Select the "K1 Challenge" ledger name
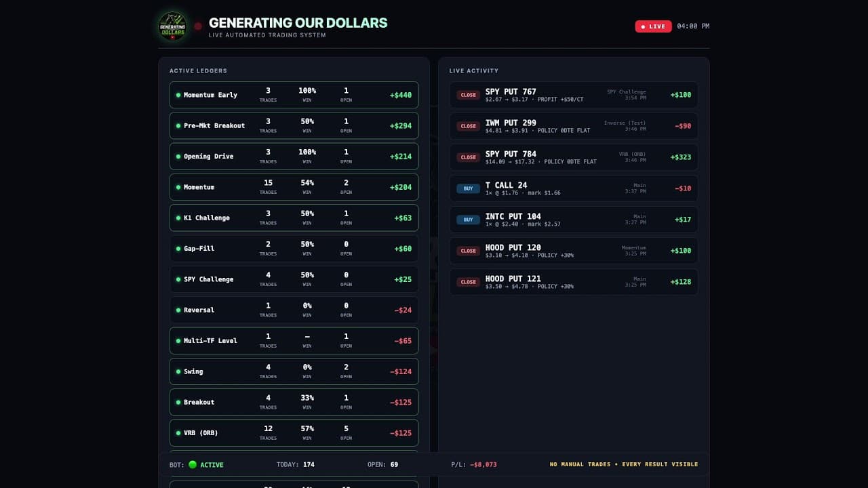 click(207, 218)
